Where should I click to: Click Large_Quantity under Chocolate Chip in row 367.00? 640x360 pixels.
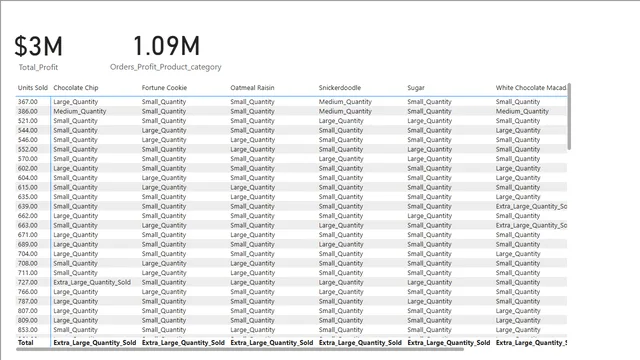click(x=76, y=102)
